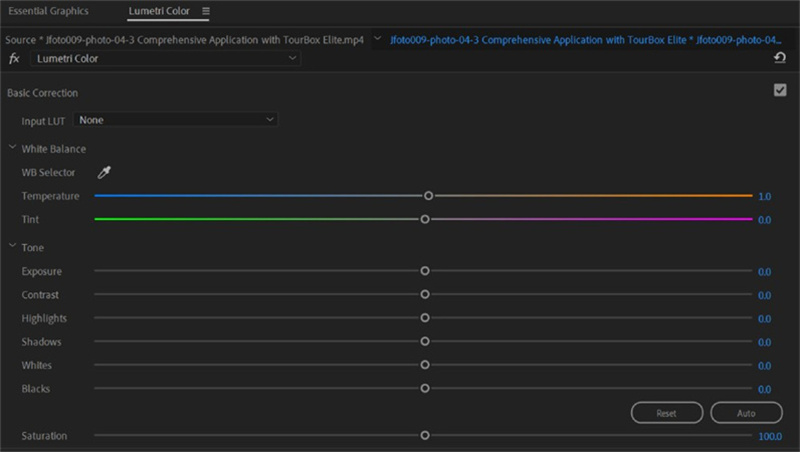Open the source clip dropdown arrow
Viewport: 800px width, 452px height.
[x=376, y=40]
